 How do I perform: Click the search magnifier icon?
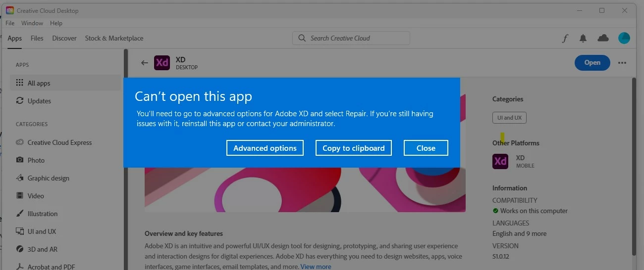(302, 38)
